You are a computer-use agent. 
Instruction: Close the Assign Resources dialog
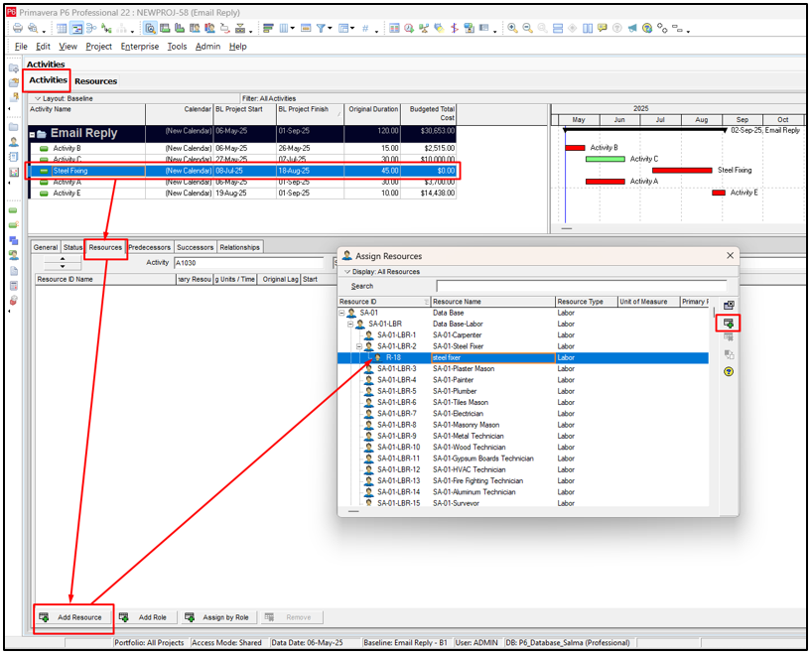(x=730, y=255)
